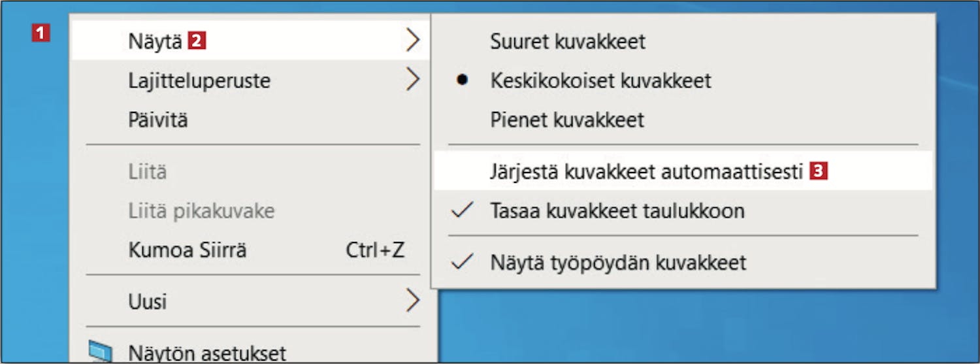Click the red number 3 marker
Viewport: 980px width, 364px height.
pos(819,171)
